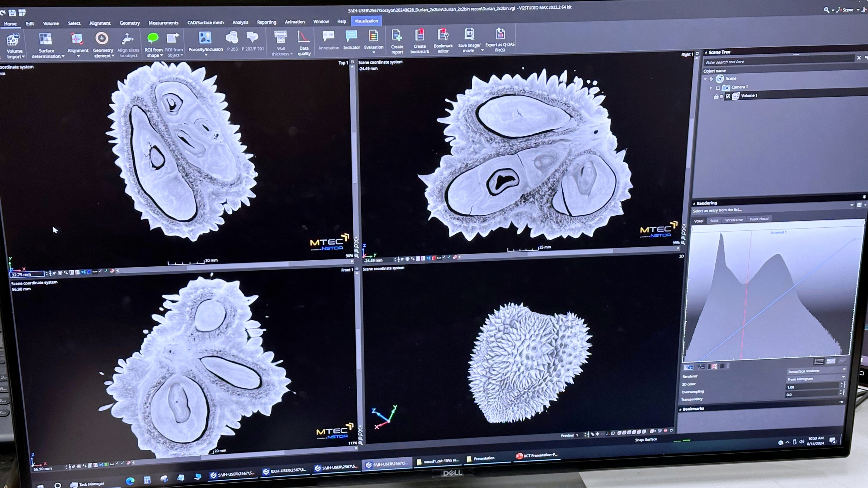
Task: Open the Renderer dropdown showing Isosurface renderer
Action: [x=816, y=371]
